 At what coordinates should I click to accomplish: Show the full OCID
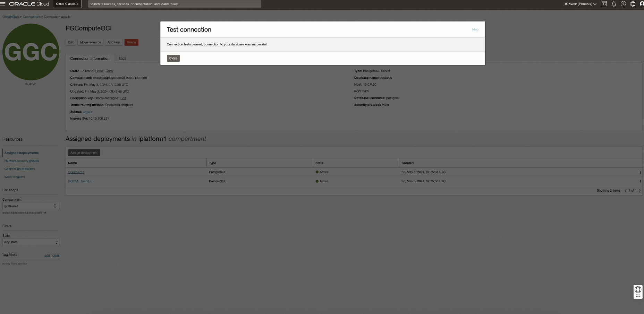coord(99,71)
